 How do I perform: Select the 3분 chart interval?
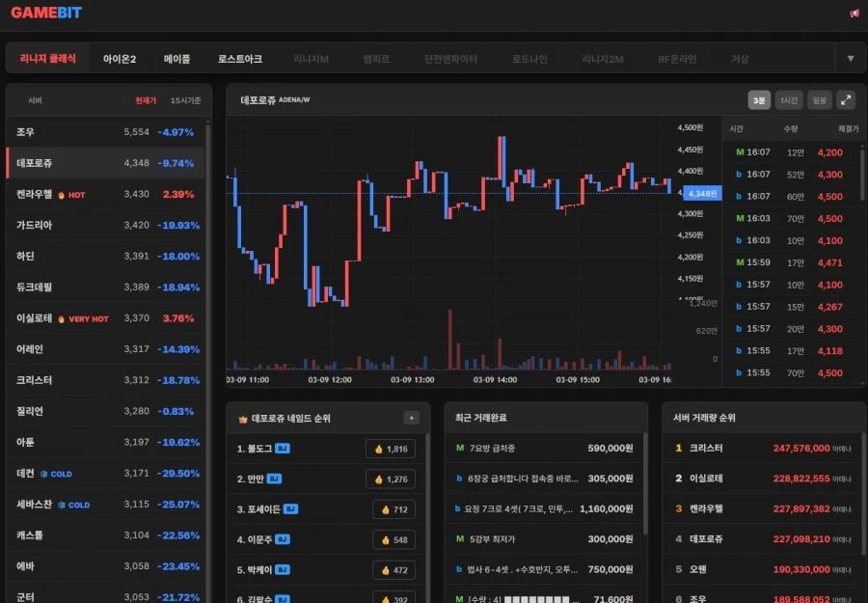point(759,100)
